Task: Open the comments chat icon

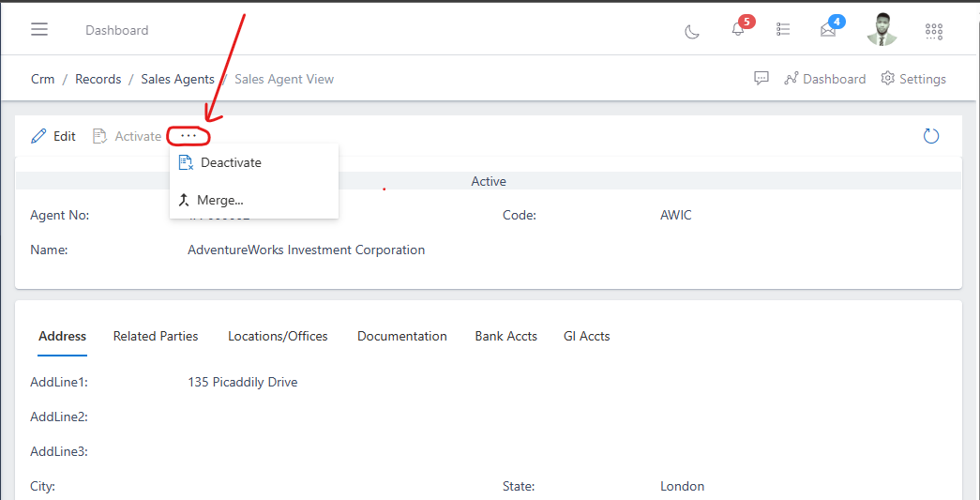Action: pos(761,78)
